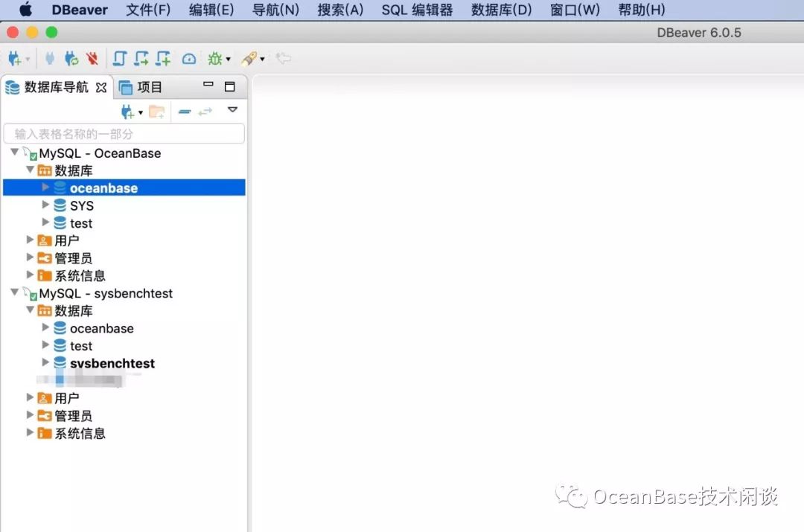Open dropdown beside navigator New Connection icon
Screen dimensions: 804x532
[x=141, y=112]
